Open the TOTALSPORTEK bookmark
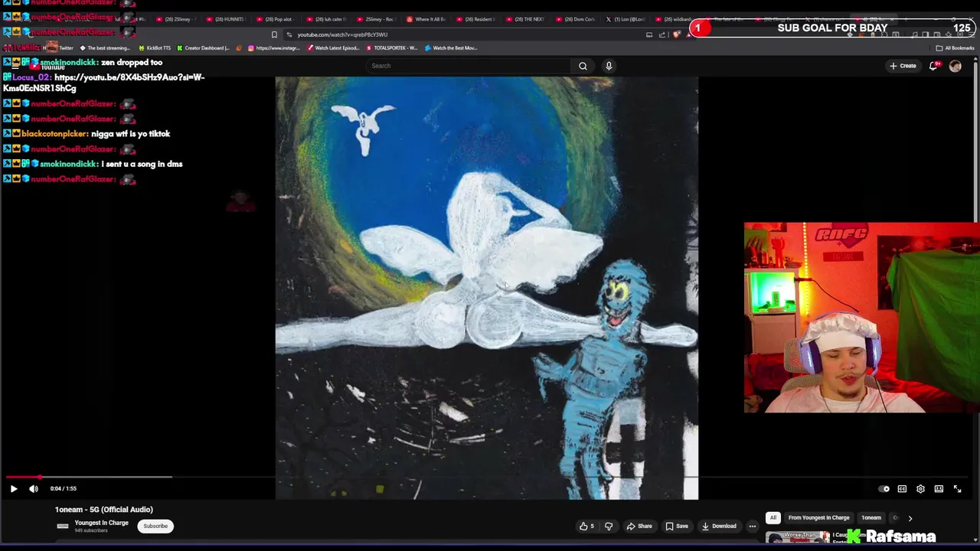 (x=392, y=47)
